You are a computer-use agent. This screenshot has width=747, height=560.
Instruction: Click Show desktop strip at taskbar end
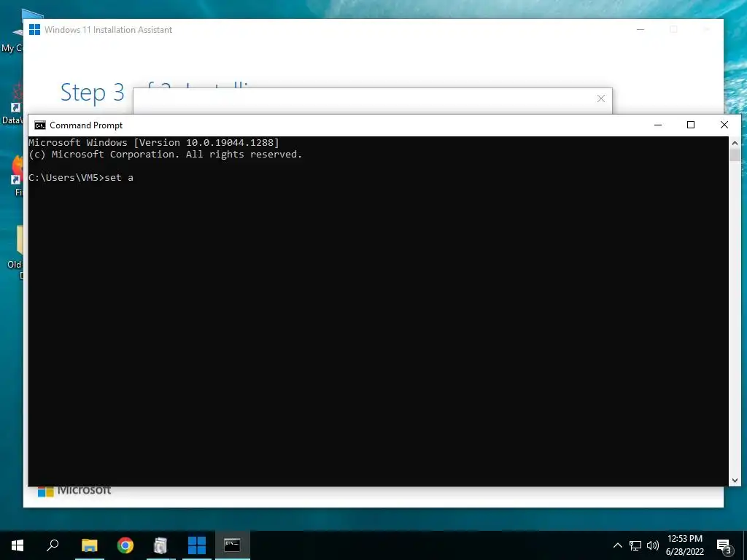[745, 545]
